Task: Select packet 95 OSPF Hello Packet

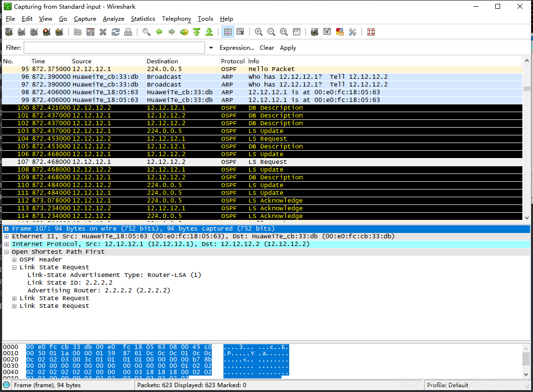Action: coord(262,69)
